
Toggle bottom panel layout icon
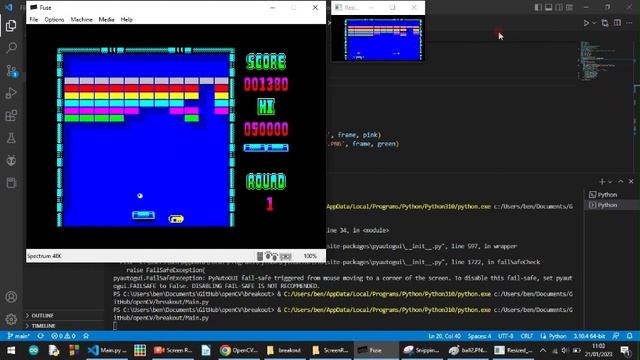tap(549, 7)
